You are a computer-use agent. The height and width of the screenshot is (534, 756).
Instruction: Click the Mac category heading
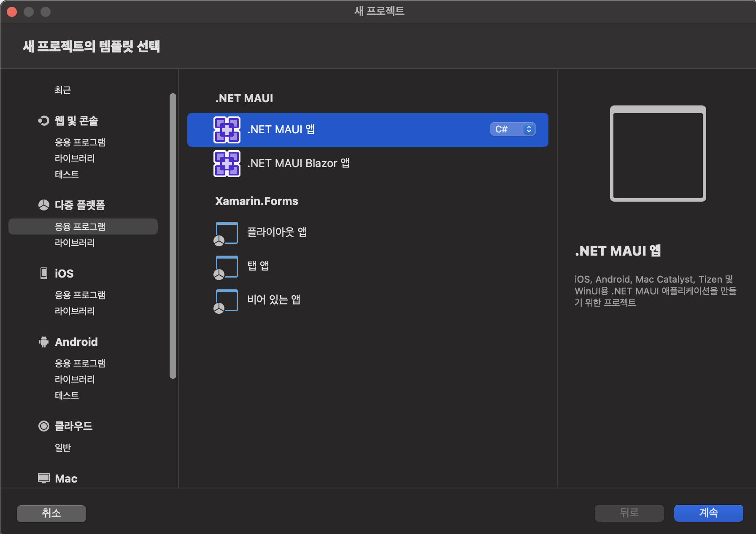tap(66, 478)
